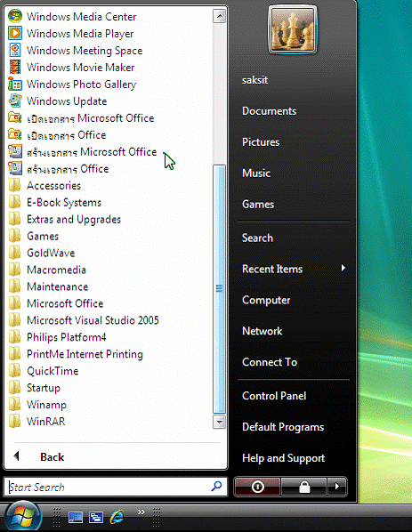Launch Windows Movie Maker icon
412x532 pixels.
pos(15,67)
